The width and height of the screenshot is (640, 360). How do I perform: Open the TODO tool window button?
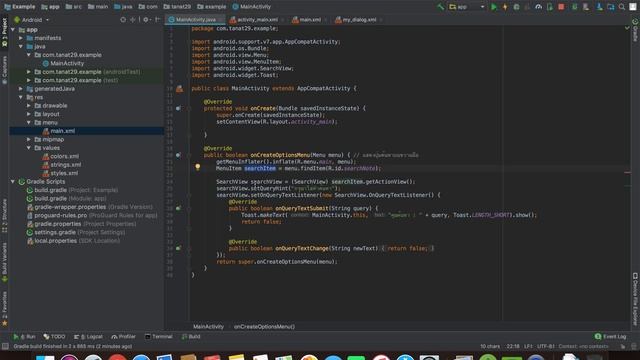(x=54, y=336)
